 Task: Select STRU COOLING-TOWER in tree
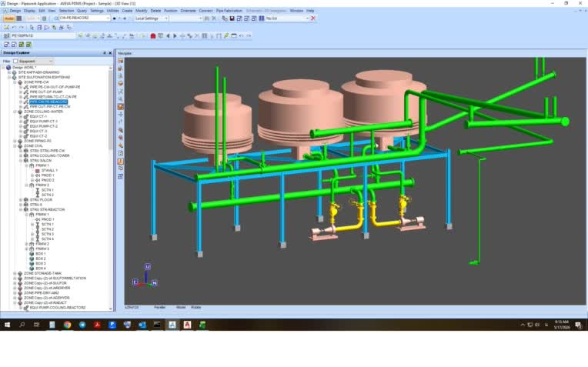[49, 155]
